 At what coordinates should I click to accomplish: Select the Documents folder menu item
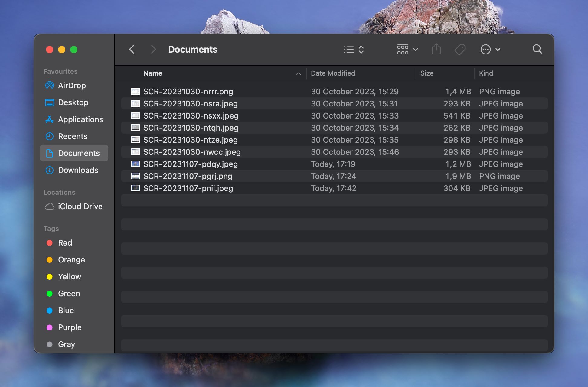point(79,153)
